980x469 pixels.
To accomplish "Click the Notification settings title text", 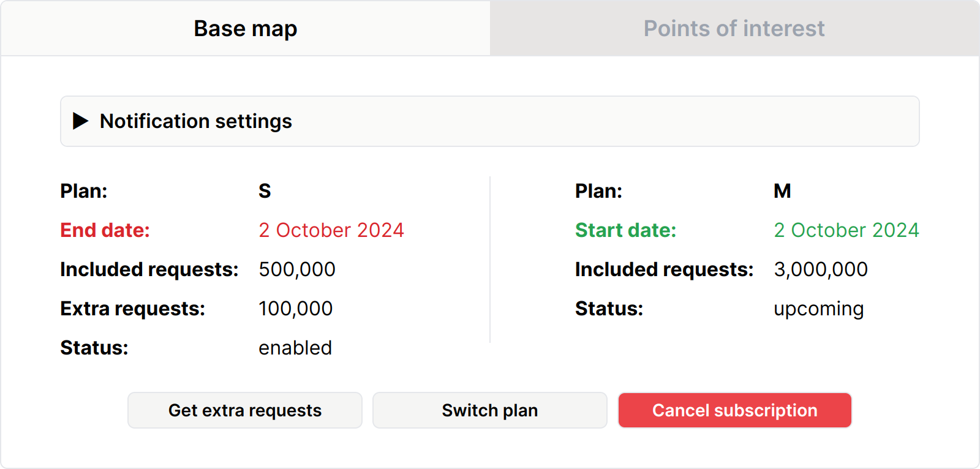I will point(196,121).
